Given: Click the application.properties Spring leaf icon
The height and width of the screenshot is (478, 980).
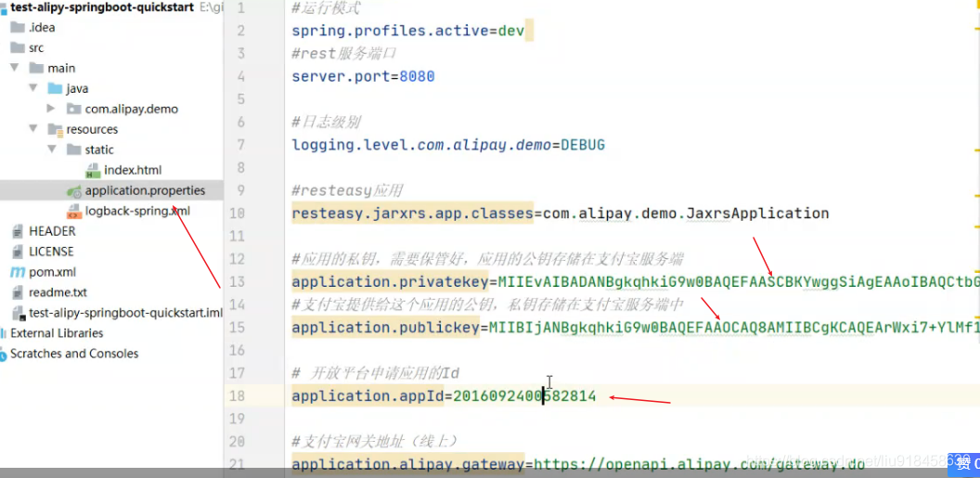Looking at the screenshot, I should (x=73, y=191).
